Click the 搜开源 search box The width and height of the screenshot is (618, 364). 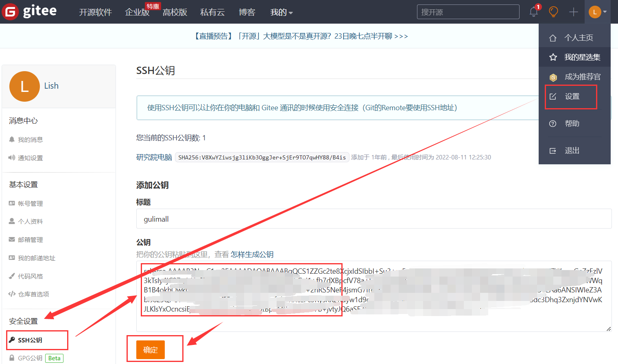tap(468, 12)
